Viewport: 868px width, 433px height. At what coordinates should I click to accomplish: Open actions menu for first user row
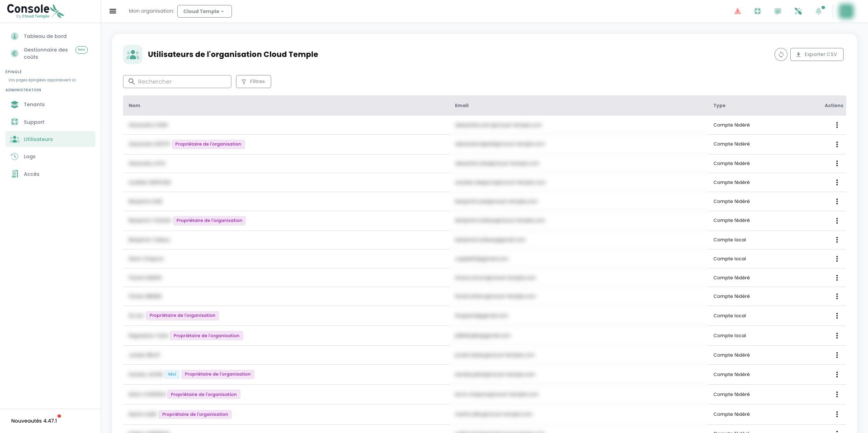(x=837, y=125)
